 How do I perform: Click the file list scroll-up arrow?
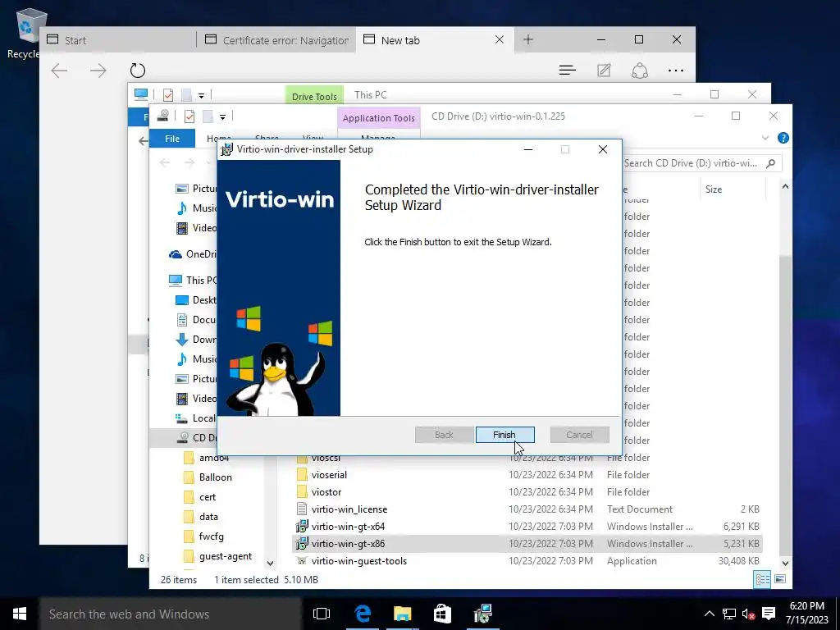[x=785, y=186]
